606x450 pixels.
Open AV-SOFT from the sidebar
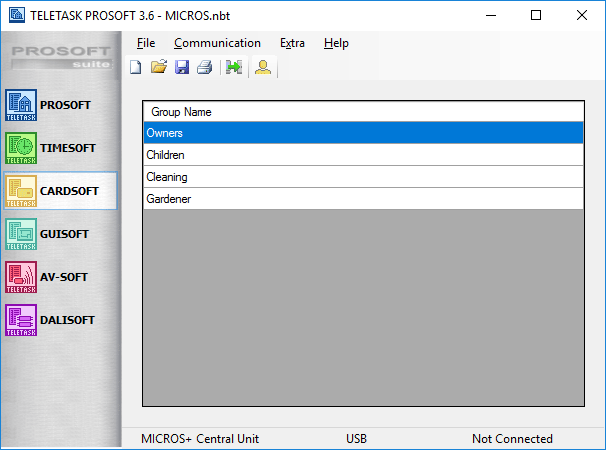(x=60, y=277)
